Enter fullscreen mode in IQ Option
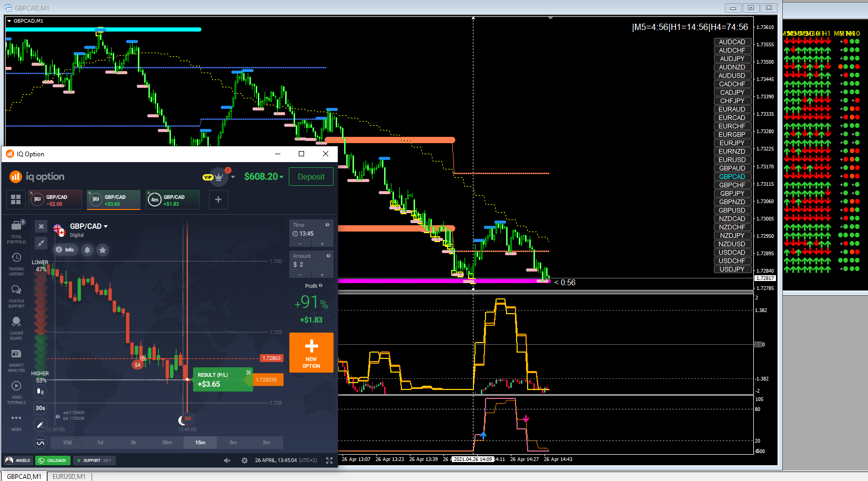 point(329,460)
